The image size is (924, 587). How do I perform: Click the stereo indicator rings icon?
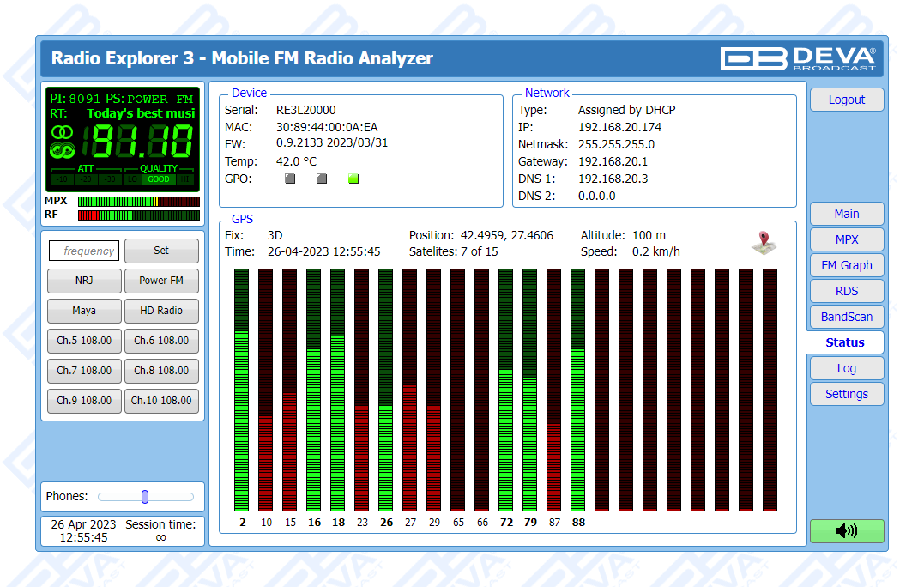coord(62,132)
